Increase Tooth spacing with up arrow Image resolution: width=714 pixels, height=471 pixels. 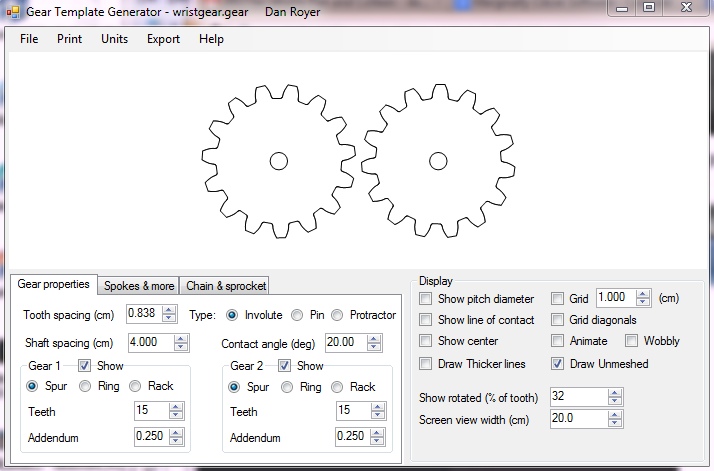(169, 310)
